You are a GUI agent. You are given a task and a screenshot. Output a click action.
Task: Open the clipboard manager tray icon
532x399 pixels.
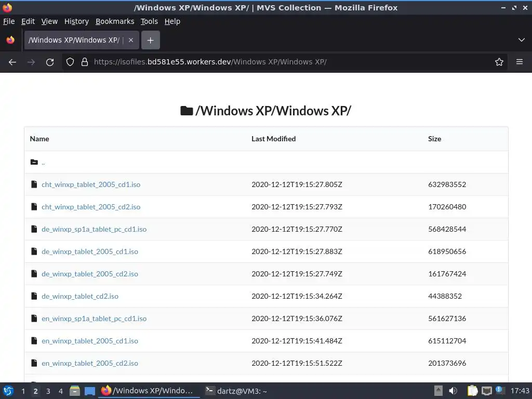click(472, 391)
